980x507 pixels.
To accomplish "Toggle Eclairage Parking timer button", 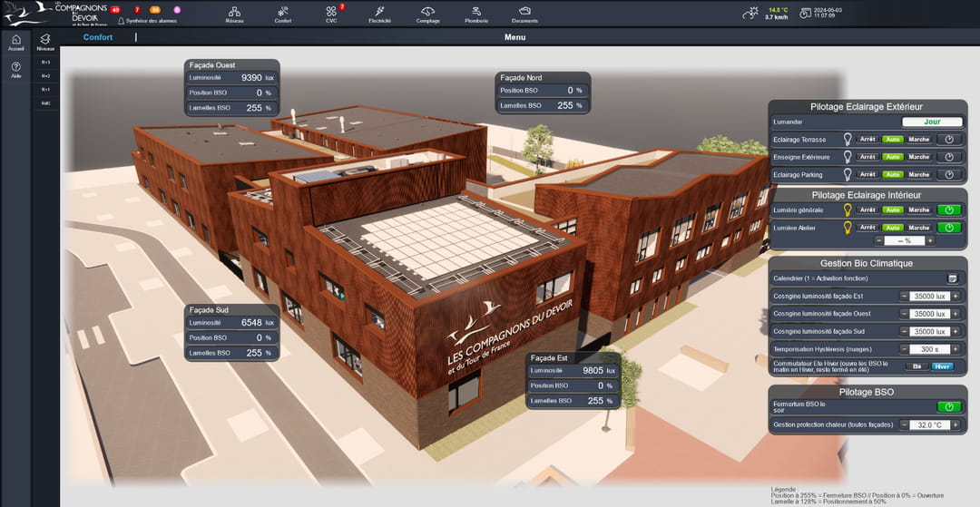I will tap(949, 174).
